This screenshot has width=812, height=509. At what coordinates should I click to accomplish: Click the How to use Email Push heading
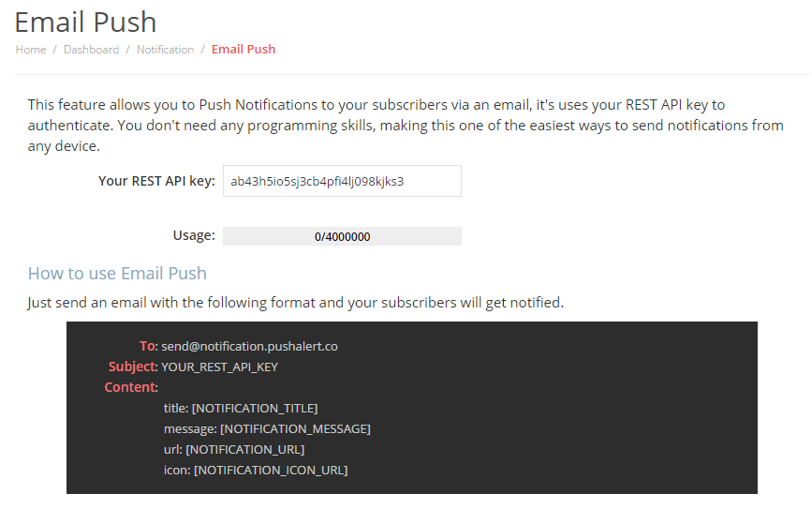point(117,273)
